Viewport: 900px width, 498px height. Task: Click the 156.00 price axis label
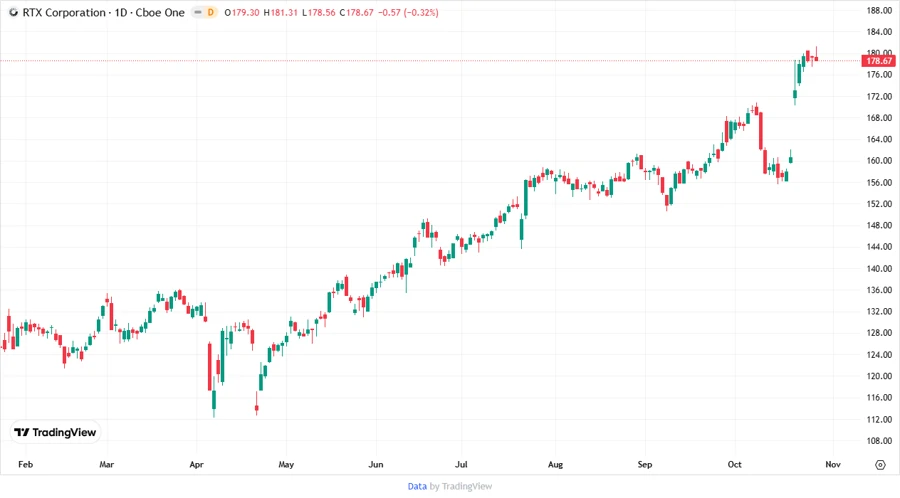pyautogui.click(x=879, y=182)
